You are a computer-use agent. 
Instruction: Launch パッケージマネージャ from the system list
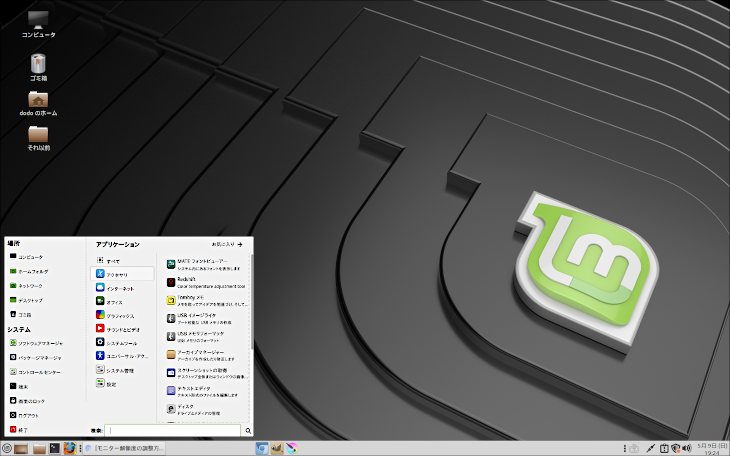pos(35,358)
